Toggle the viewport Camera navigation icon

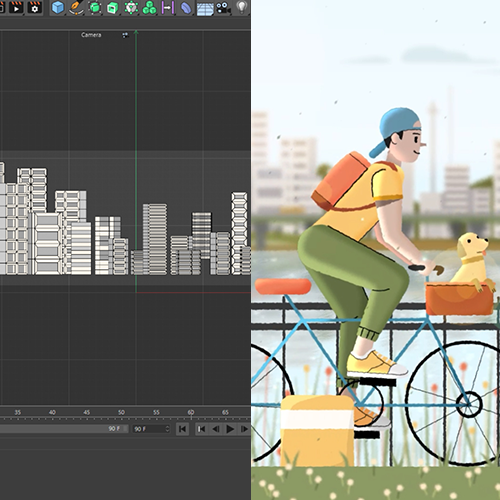tap(125, 35)
